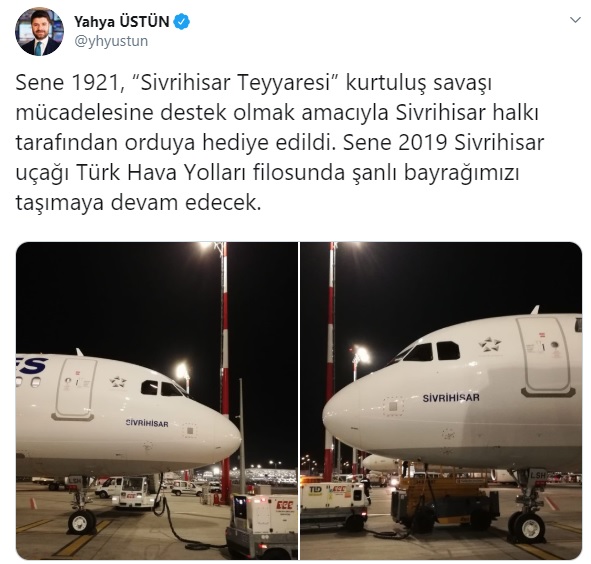
Task: Click Star Alliance logo on left aircraft
Action: (x=118, y=382)
